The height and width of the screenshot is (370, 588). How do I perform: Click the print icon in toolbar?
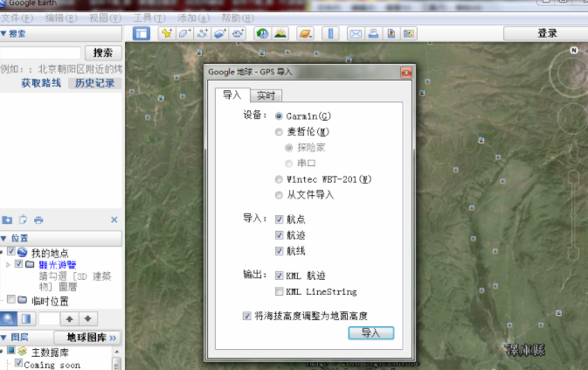click(373, 33)
